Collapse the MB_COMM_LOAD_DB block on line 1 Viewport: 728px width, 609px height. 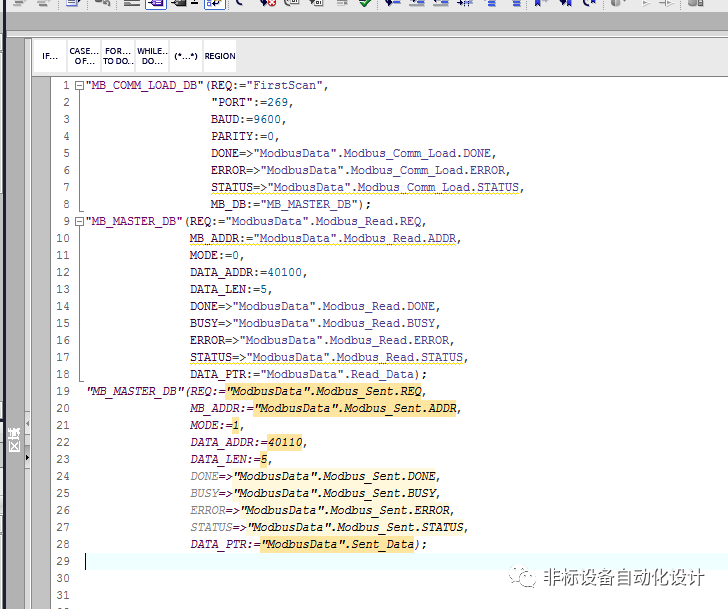point(79,85)
